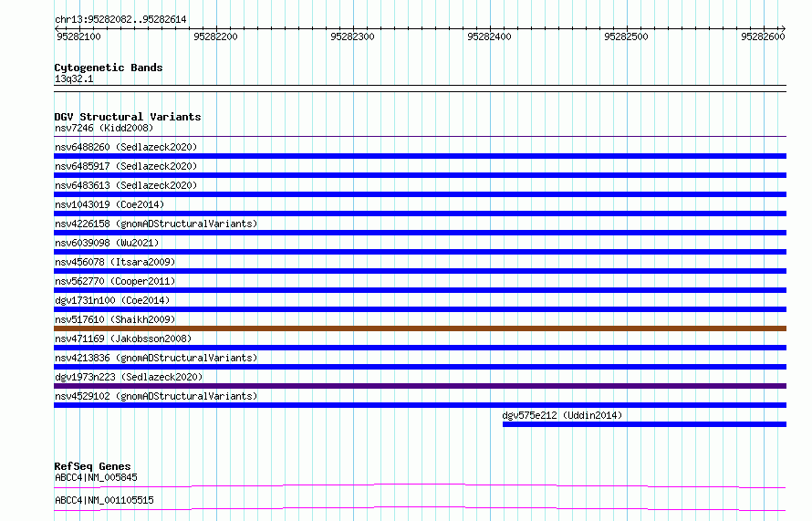Click the cytogenetic band 13q32.1 outline bar
Screen dimensions: 812x521
click(x=420, y=89)
